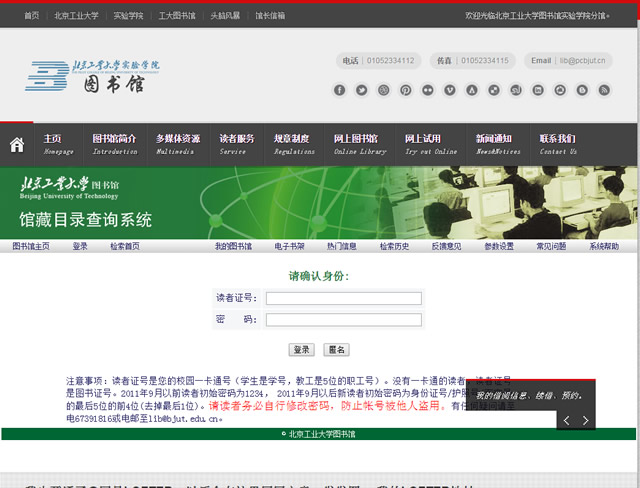Open 网上试用 Try out Online menu
The width and height of the screenshot is (640, 488).
click(x=431, y=145)
